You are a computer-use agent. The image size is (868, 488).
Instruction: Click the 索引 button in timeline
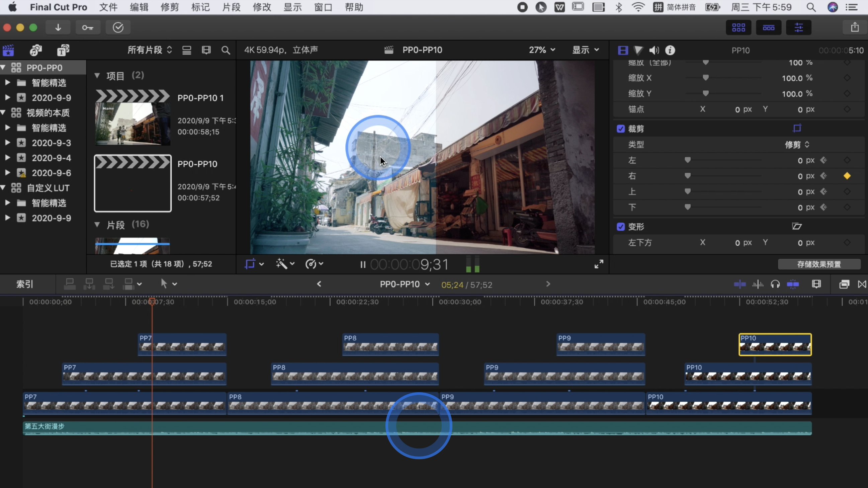tap(25, 284)
